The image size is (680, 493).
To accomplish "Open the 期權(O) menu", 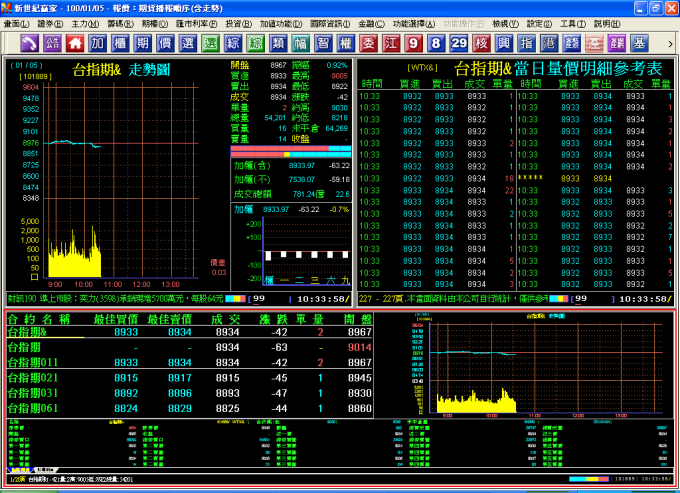I will click(154, 24).
